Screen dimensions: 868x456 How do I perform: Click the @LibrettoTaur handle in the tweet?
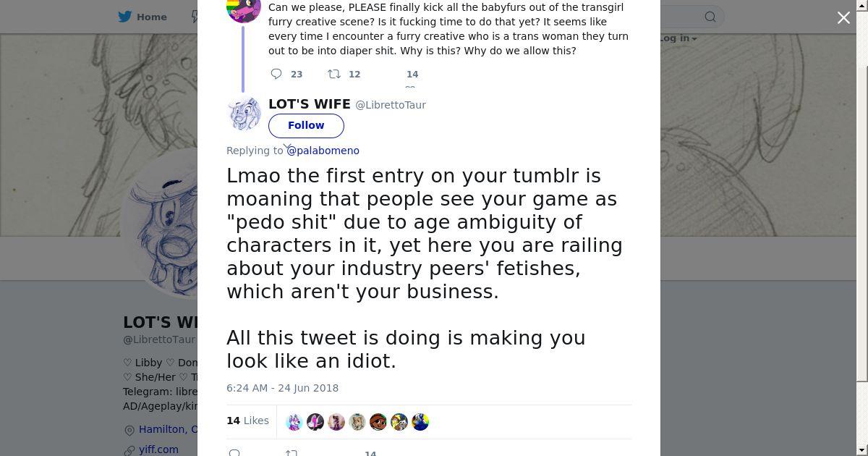pos(391,105)
